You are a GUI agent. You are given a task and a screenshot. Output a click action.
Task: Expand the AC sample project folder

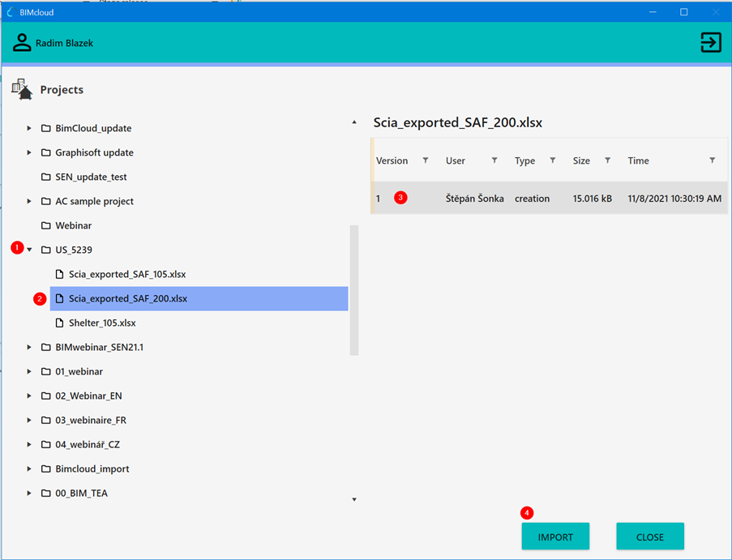click(x=29, y=201)
